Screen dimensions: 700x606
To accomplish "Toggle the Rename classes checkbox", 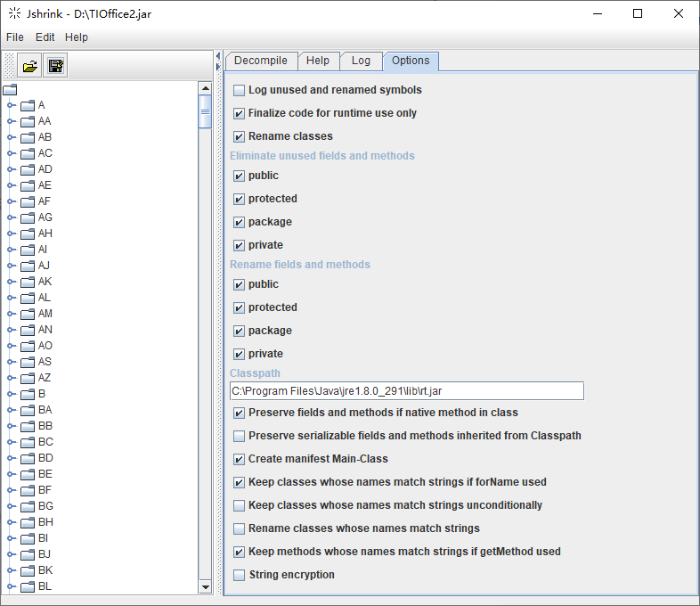I will point(239,136).
